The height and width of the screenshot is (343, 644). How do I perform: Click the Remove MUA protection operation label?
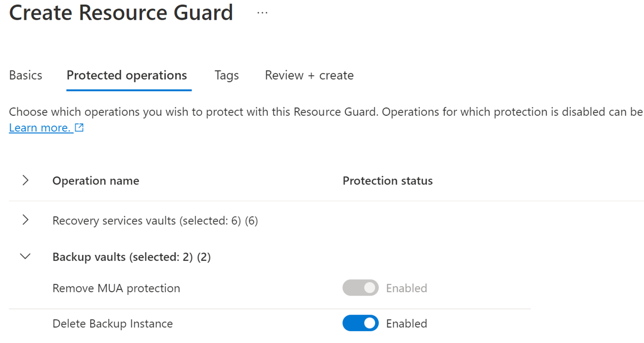point(116,288)
